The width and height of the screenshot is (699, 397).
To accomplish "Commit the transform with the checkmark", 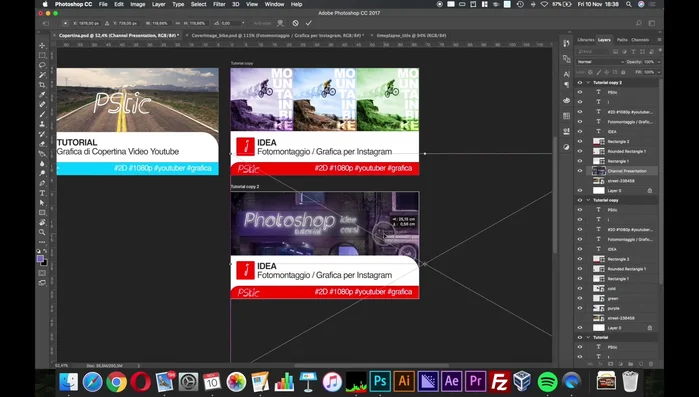I will click(308, 23).
